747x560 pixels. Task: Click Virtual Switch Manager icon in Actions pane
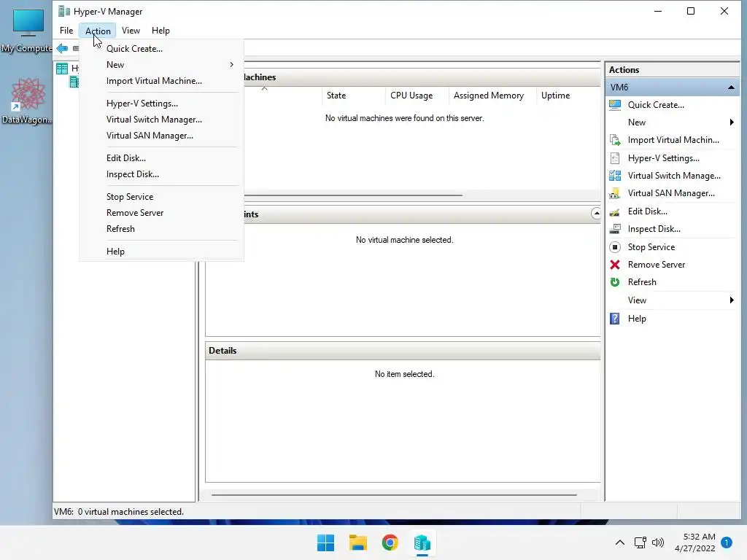pos(615,176)
